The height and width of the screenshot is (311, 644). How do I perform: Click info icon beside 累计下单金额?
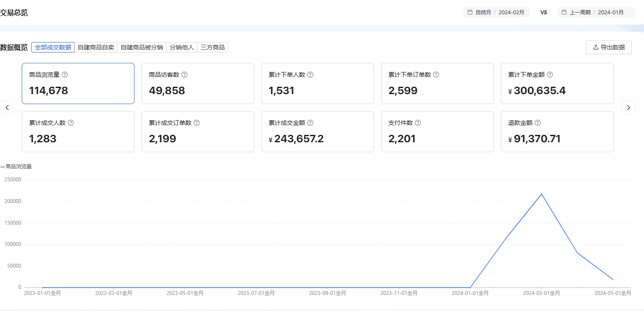(x=550, y=75)
